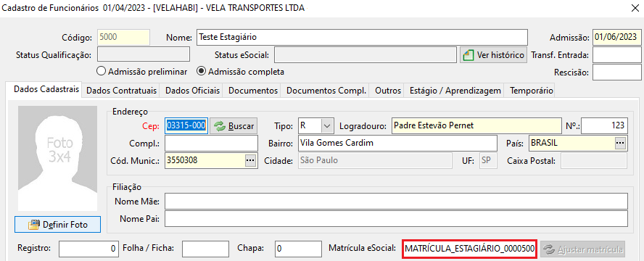Open the Estágio / Aprendizagem tab
Image resolution: width=644 pixels, height=261 pixels.
[455, 91]
